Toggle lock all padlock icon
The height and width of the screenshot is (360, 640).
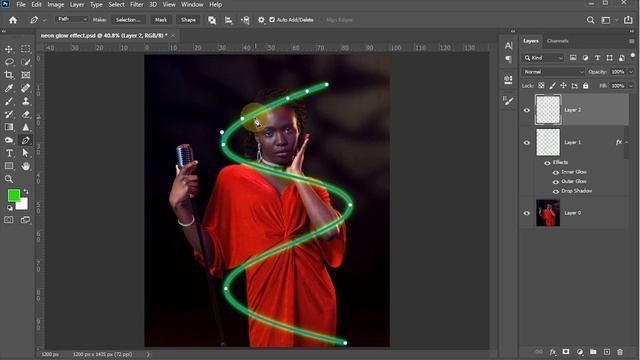pyautogui.click(x=586, y=86)
